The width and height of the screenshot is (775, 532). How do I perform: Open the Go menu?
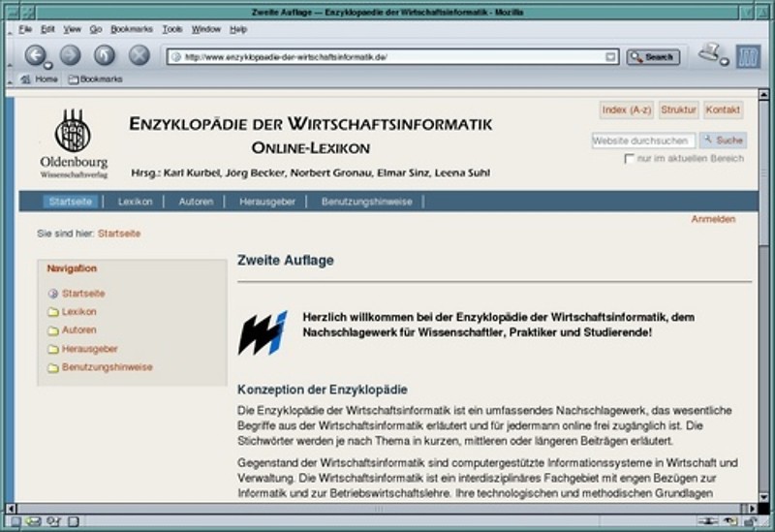(x=96, y=29)
